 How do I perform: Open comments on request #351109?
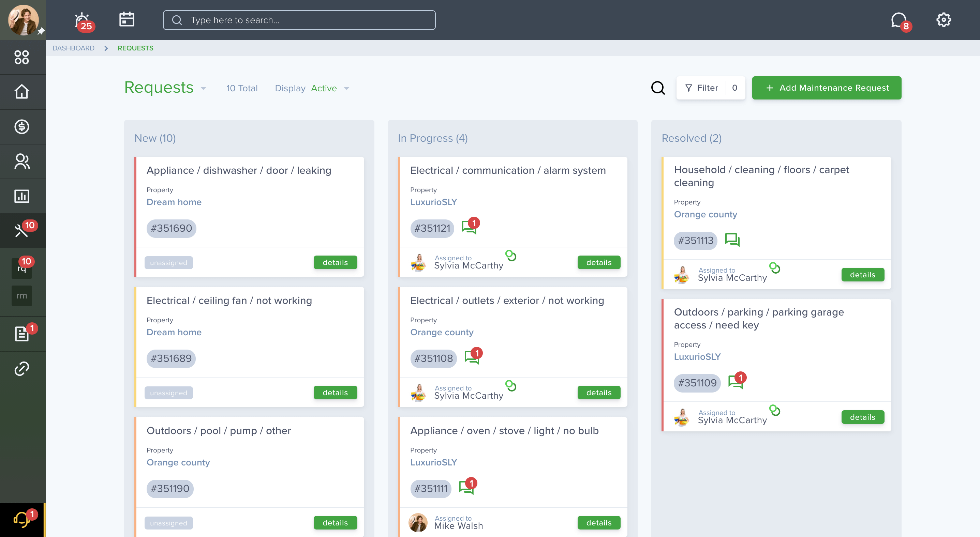pos(737,380)
